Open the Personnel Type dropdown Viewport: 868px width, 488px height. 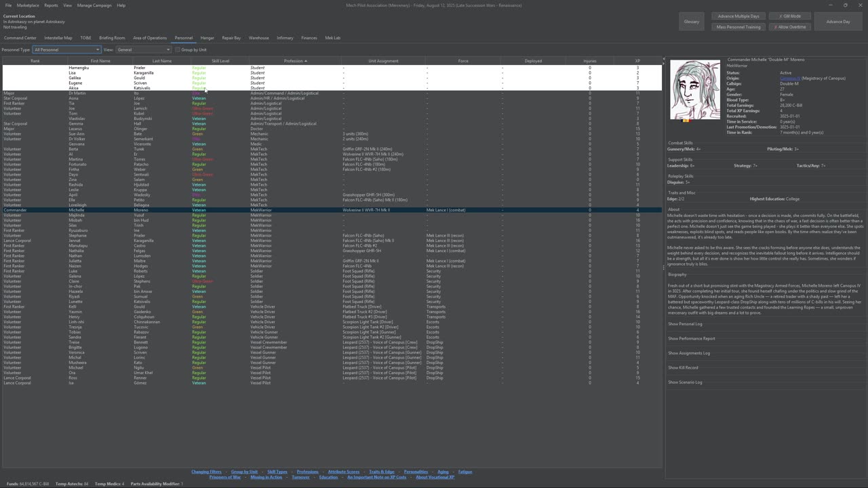(66, 49)
